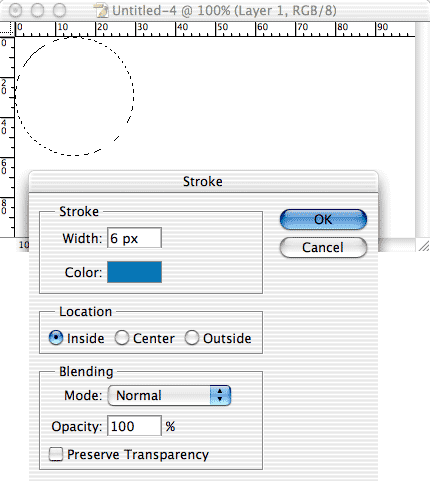
Task: Click the document's vertical scrollbar track
Action: 422,130
